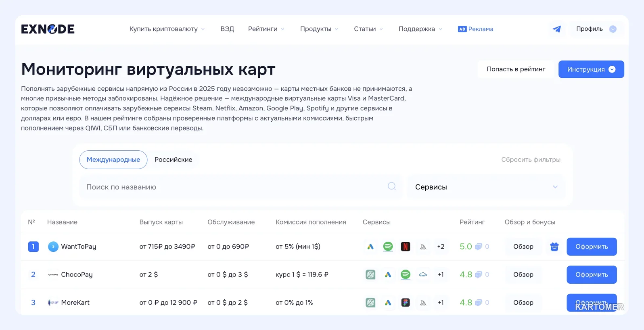644x330 pixels.
Task: Click the gift bonus icon for WantToPay
Action: [x=554, y=247]
